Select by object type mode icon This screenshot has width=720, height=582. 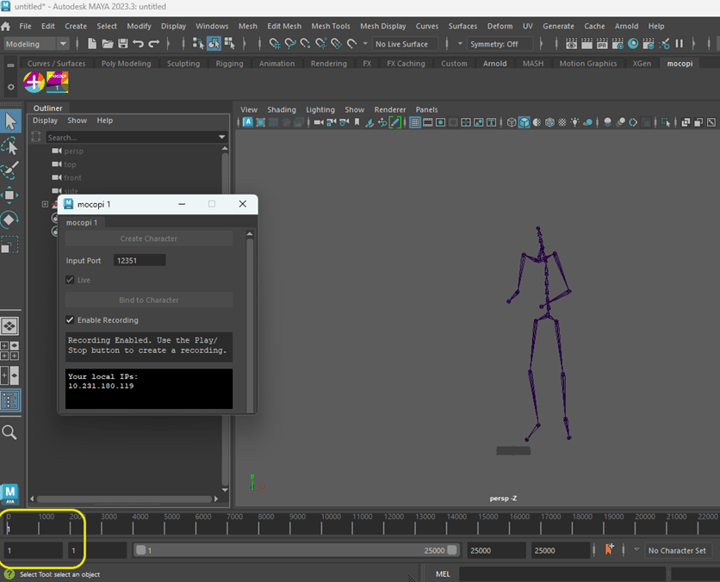tap(214, 44)
